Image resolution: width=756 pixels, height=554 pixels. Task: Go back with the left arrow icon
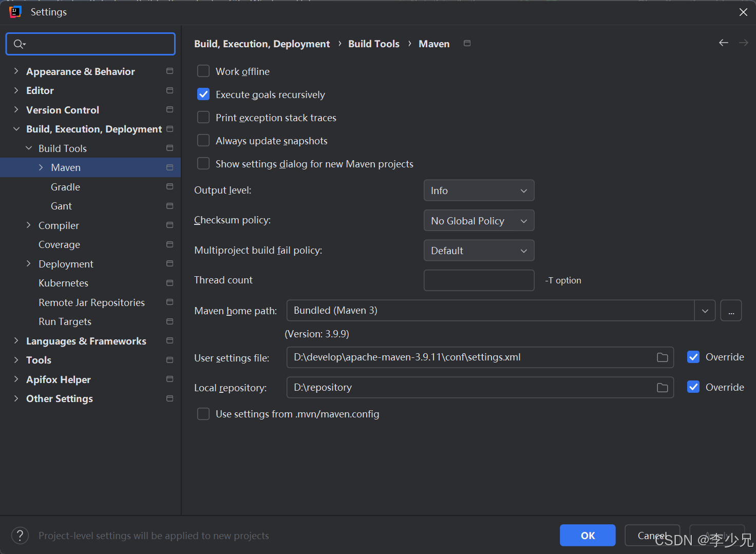pyautogui.click(x=724, y=43)
